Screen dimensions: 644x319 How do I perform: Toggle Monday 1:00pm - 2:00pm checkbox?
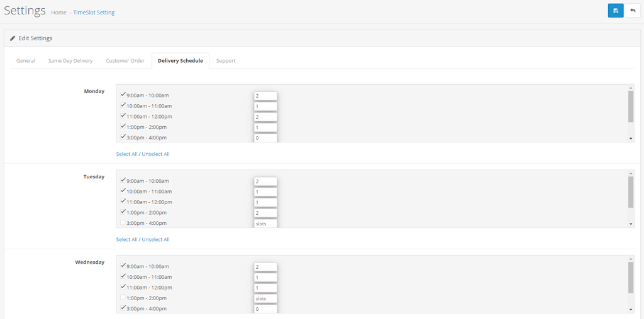tap(123, 127)
